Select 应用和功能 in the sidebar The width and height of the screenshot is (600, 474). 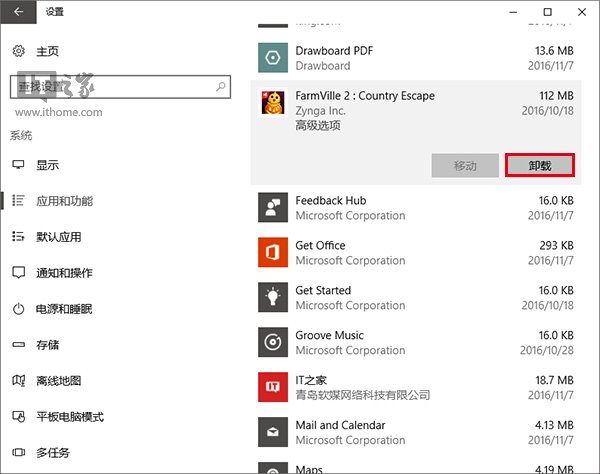coord(65,201)
